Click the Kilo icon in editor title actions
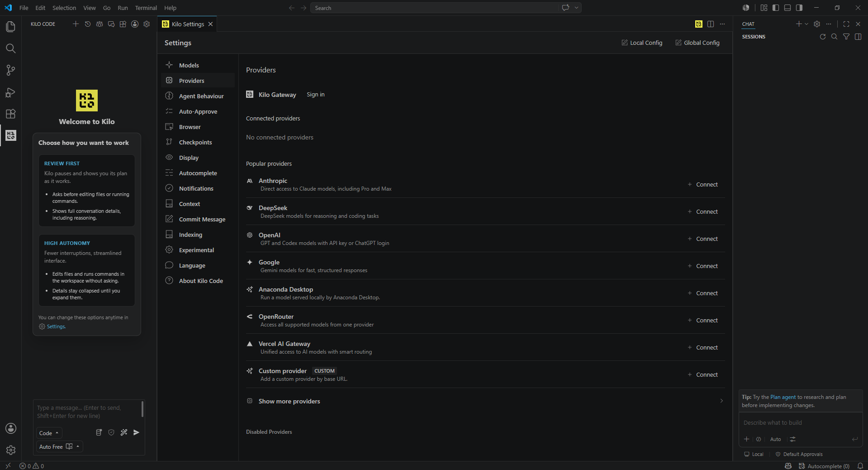The image size is (868, 470). tap(699, 24)
